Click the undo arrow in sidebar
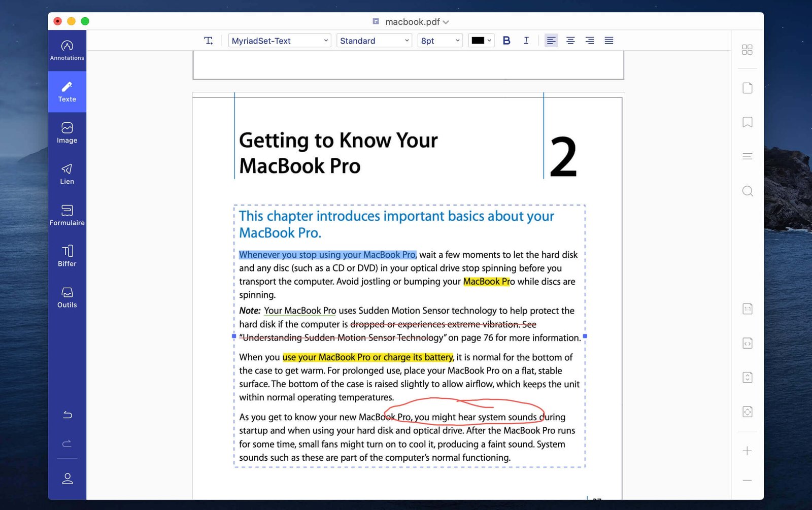 (x=67, y=415)
